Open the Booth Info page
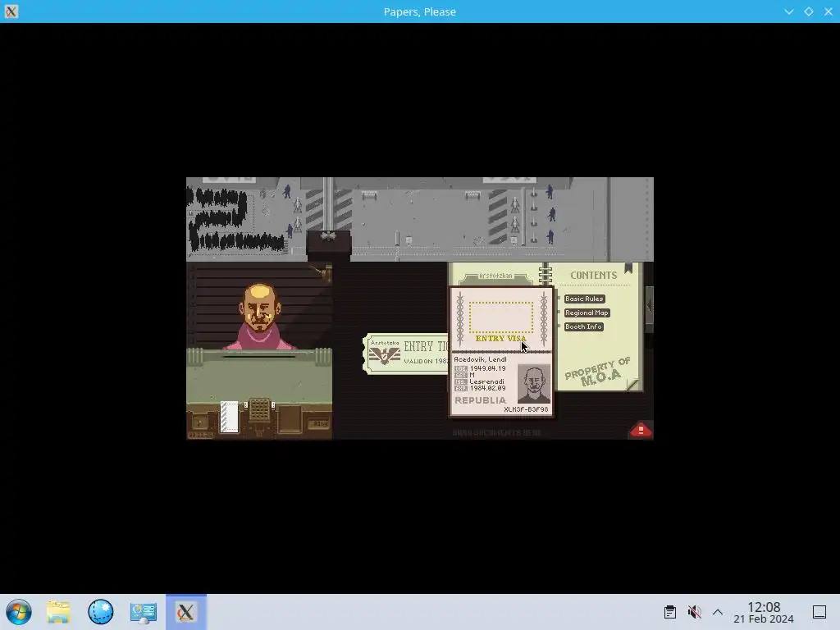This screenshot has width=840, height=630. point(583,326)
